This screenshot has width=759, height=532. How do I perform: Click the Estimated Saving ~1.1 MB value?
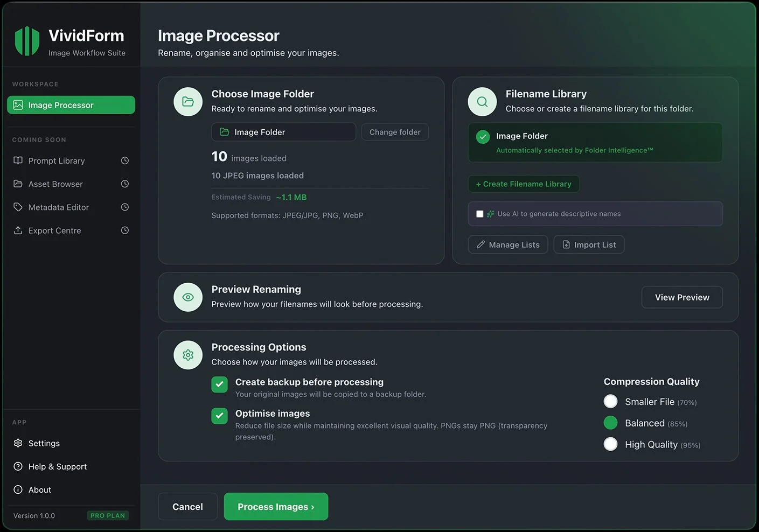tap(291, 198)
